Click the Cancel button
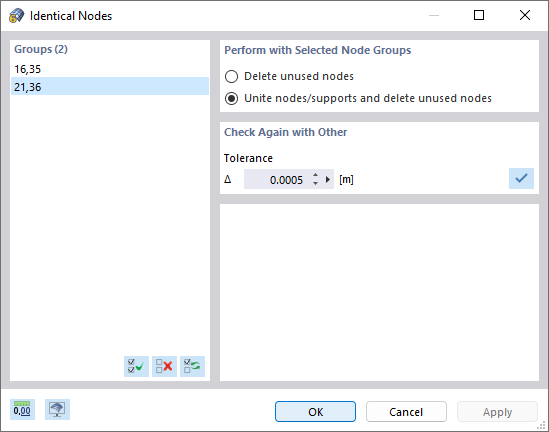This screenshot has width=549, height=432. click(x=406, y=412)
